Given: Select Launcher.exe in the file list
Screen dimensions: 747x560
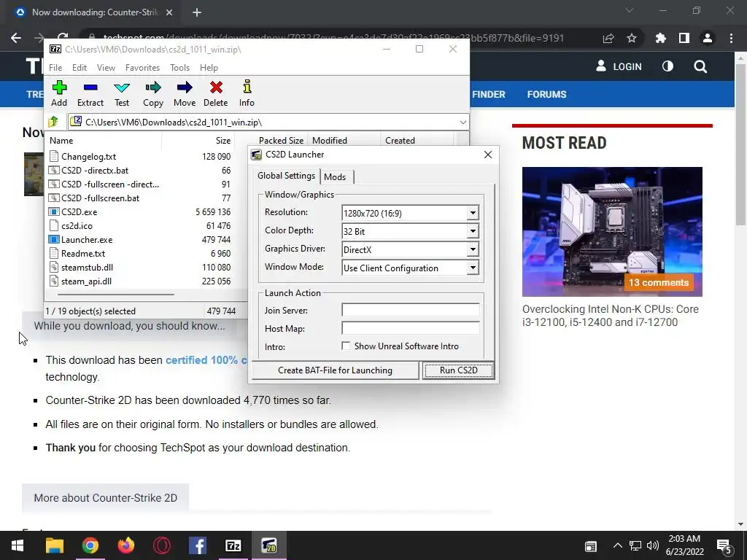Looking at the screenshot, I should pos(87,239).
